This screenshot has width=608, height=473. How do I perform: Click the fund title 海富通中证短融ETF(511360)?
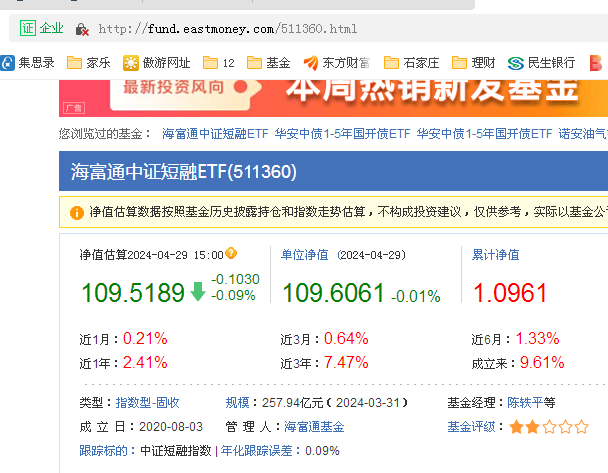184,172
